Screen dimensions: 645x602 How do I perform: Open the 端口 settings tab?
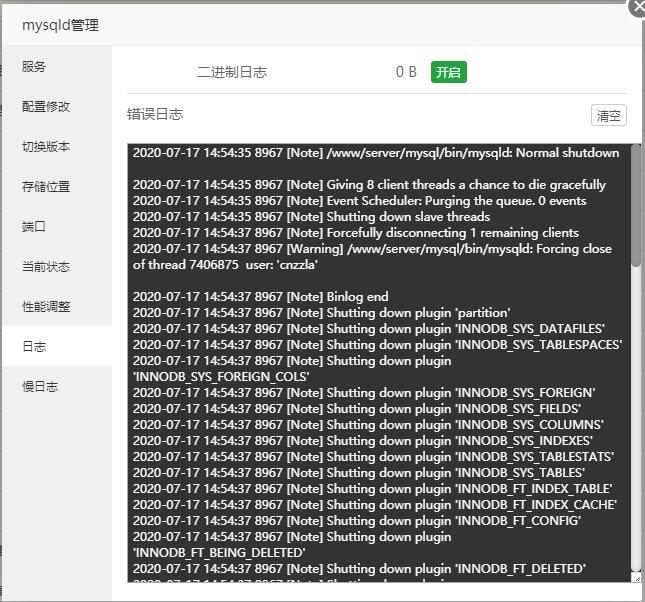[34, 227]
